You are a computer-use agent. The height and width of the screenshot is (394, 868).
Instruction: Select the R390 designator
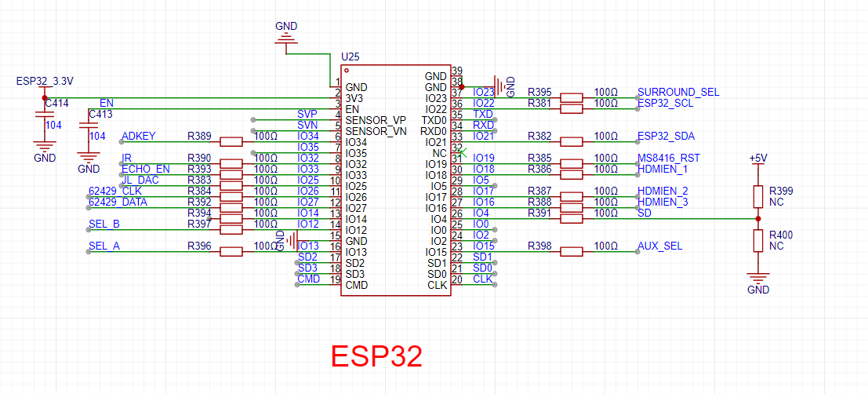(x=199, y=158)
